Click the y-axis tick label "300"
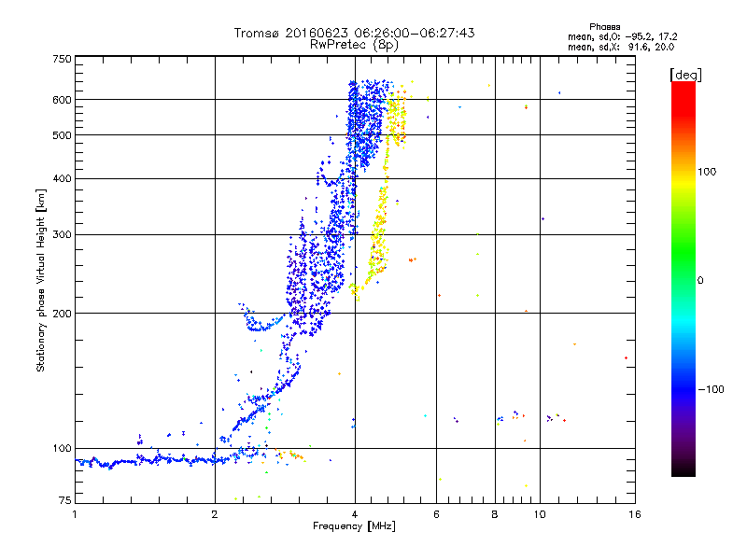Image resolution: width=747 pixels, height=560 pixels. (x=62, y=234)
